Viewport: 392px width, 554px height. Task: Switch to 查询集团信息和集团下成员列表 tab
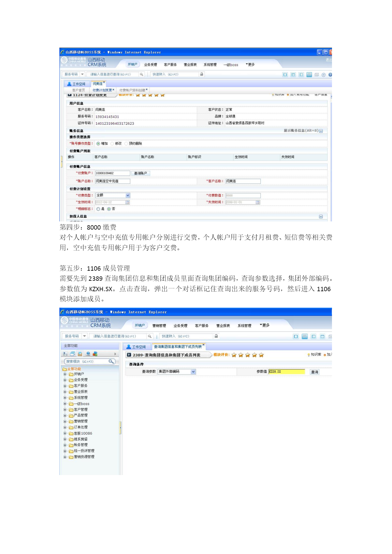pos(178,347)
